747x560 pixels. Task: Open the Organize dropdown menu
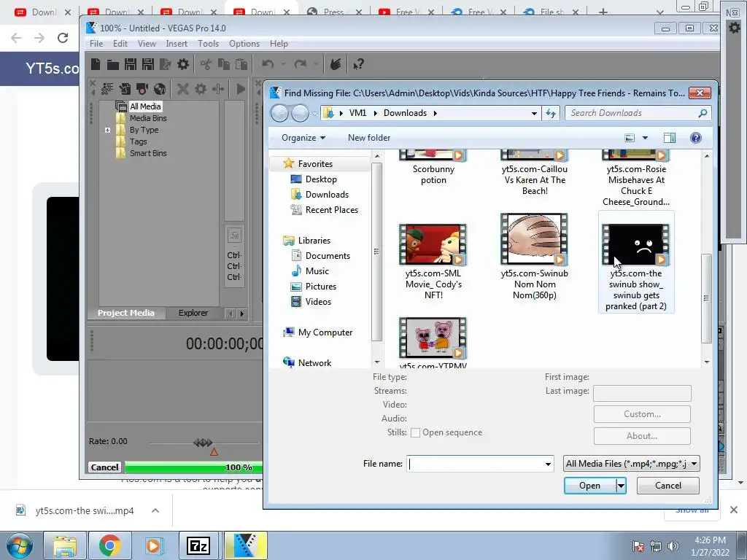(x=303, y=138)
